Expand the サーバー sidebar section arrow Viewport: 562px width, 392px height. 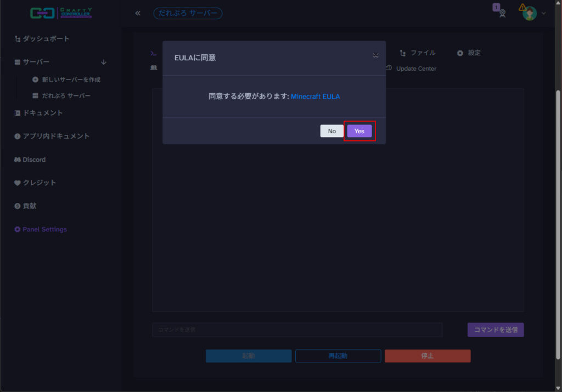(x=104, y=63)
